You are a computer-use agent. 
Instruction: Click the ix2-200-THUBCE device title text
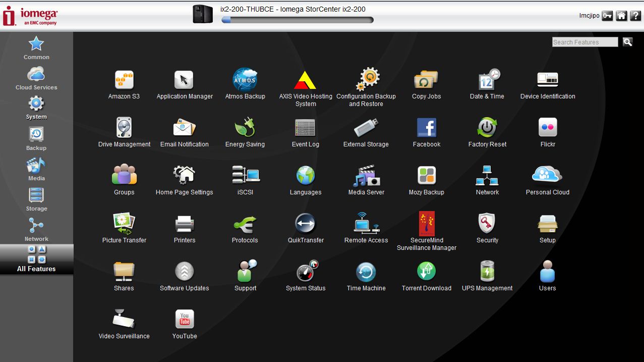(293, 9)
